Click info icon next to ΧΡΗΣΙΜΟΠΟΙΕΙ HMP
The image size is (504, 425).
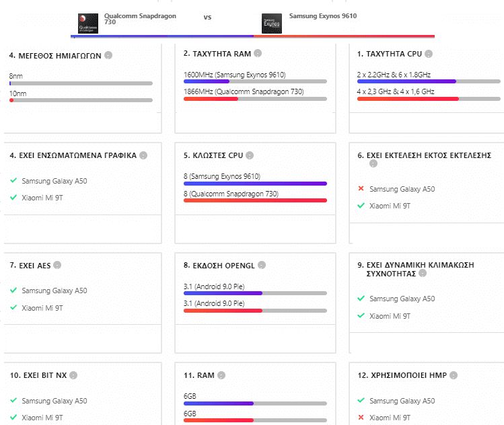(454, 375)
